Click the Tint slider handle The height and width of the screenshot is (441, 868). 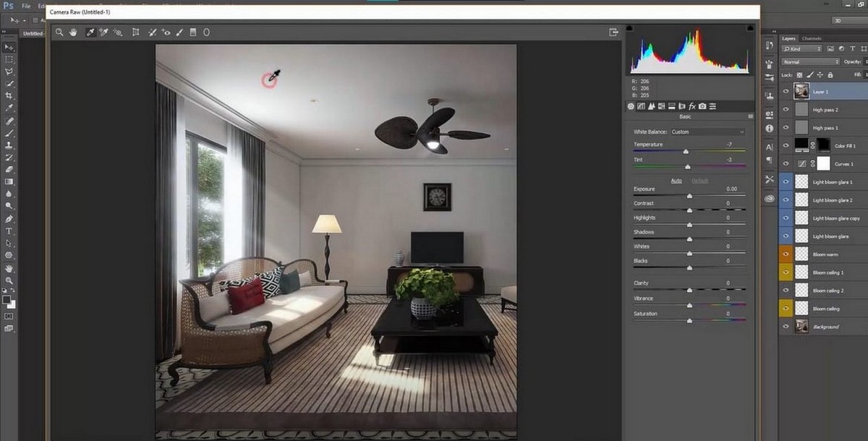(688, 166)
